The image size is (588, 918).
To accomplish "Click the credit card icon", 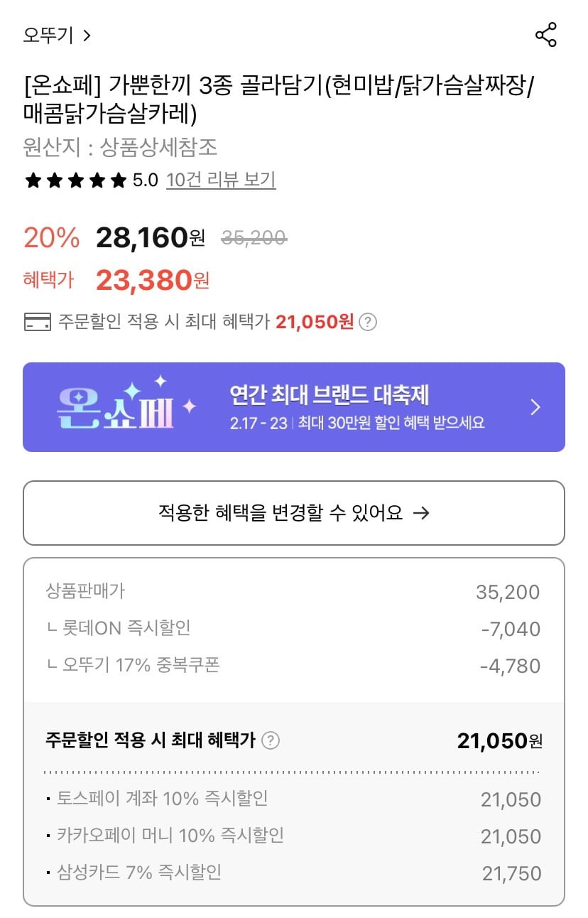I will pos(38,322).
